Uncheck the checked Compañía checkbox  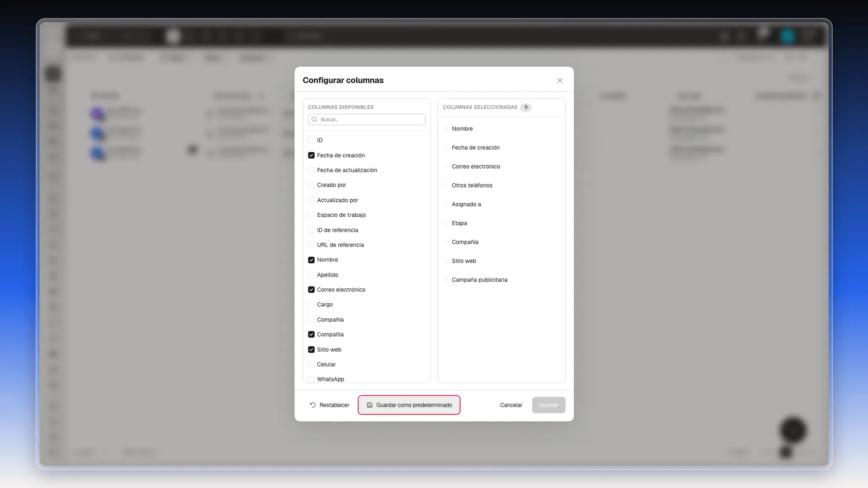click(311, 334)
